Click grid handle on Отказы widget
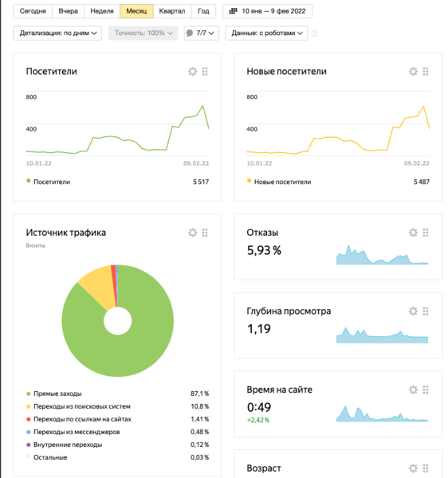448x478 pixels. tap(426, 233)
